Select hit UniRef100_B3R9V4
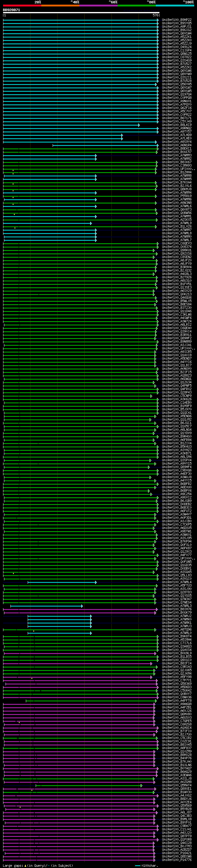Image resolution: width=197 pixels, height=868 pixels. point(177,267)
